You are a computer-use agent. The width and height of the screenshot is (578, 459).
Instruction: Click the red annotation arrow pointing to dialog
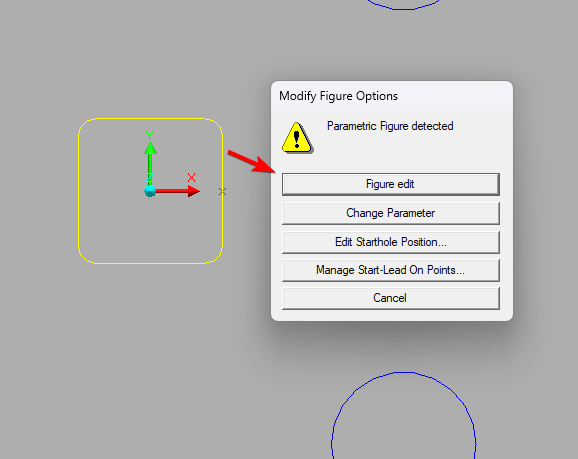tap(252, 161)
